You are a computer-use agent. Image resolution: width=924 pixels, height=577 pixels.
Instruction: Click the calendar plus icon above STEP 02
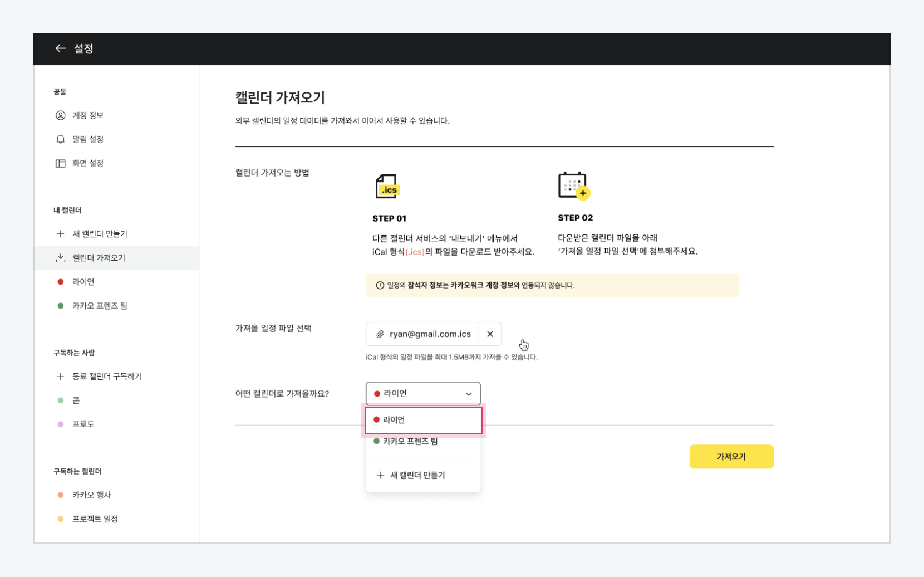[573, 185]
